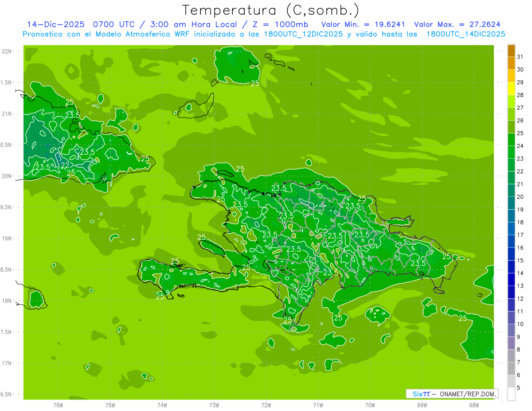This screenshot has width=532, height=411.
Task: Click the legend value "20"
Action: tap(520, 197)
